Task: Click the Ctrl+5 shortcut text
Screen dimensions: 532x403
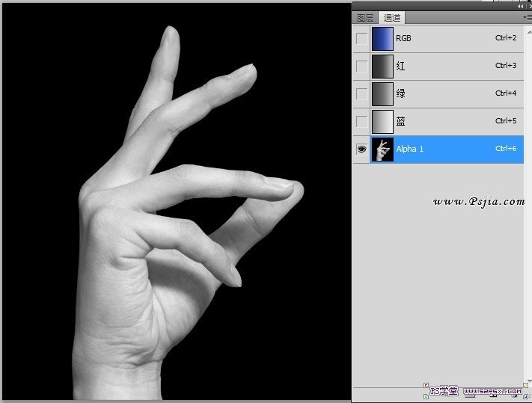Action: (x=506, y=120)
